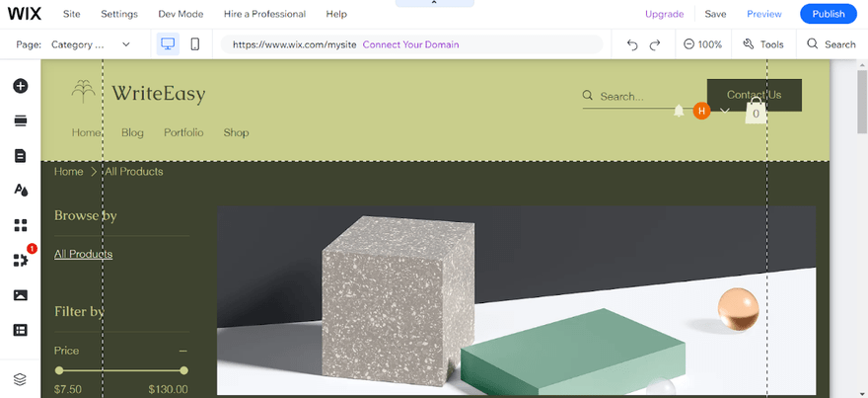The height and width of the screenshot is (398, 868).
Task: Open the Settings menu
Action: click(x=119, y=14)
